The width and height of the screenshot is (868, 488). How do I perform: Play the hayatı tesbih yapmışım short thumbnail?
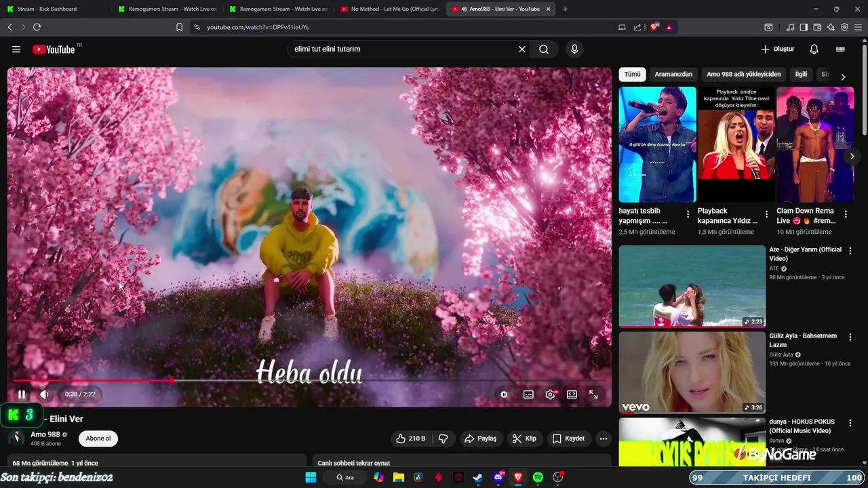(658, 144)
